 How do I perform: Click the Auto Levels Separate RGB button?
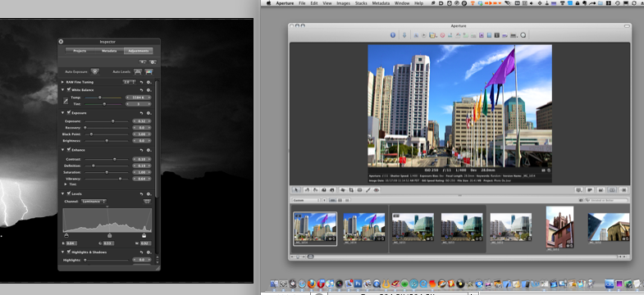point(148,72)
